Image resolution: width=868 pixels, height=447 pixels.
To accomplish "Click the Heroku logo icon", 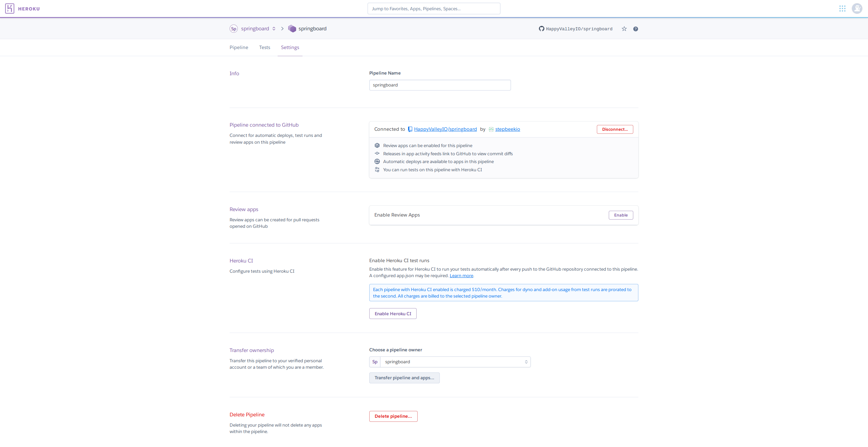I will tap(10, 9).
